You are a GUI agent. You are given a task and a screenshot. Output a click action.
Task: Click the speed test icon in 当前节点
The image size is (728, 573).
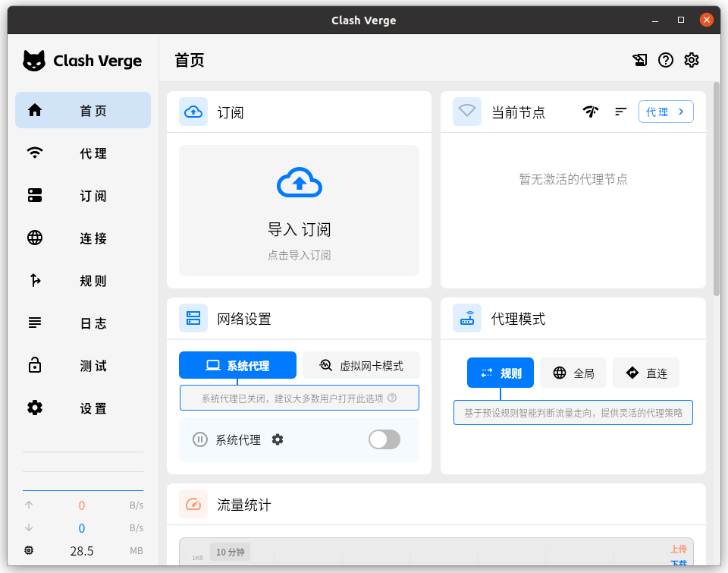pyautogui.click(x=591, y=112)
